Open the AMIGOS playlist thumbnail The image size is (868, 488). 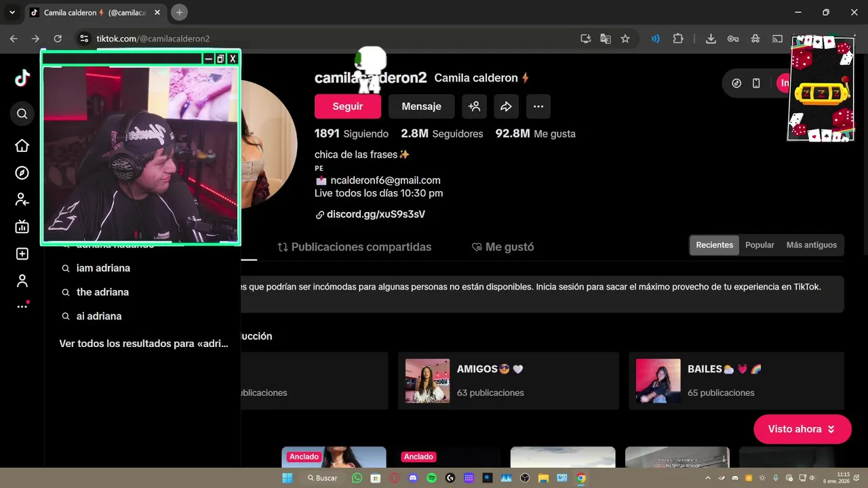[427, 381]
